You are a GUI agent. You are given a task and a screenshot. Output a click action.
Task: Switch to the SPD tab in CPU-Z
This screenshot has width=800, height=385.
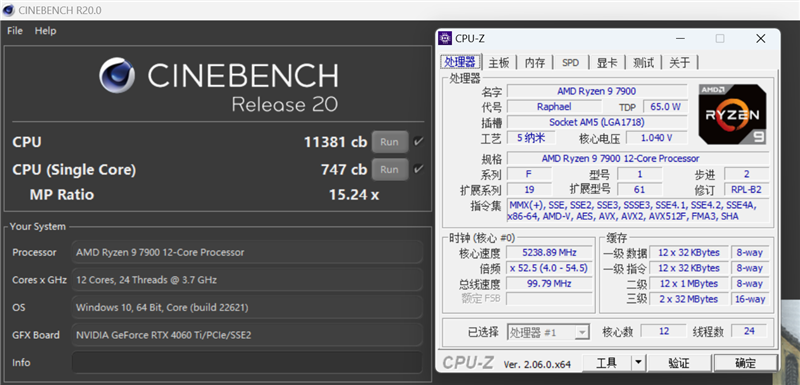click(570, 63)
